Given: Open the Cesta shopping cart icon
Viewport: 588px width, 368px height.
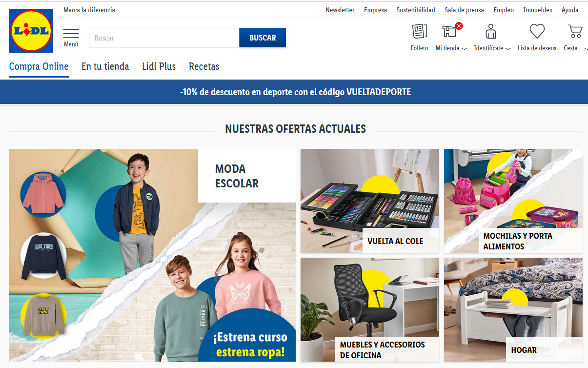Looking at the screenshot, I should coord(575,32).
